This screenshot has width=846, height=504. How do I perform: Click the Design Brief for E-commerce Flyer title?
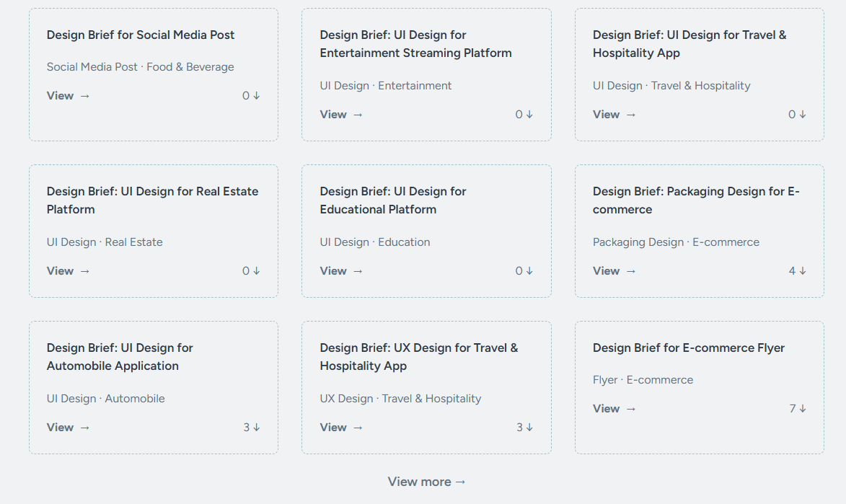688,348
